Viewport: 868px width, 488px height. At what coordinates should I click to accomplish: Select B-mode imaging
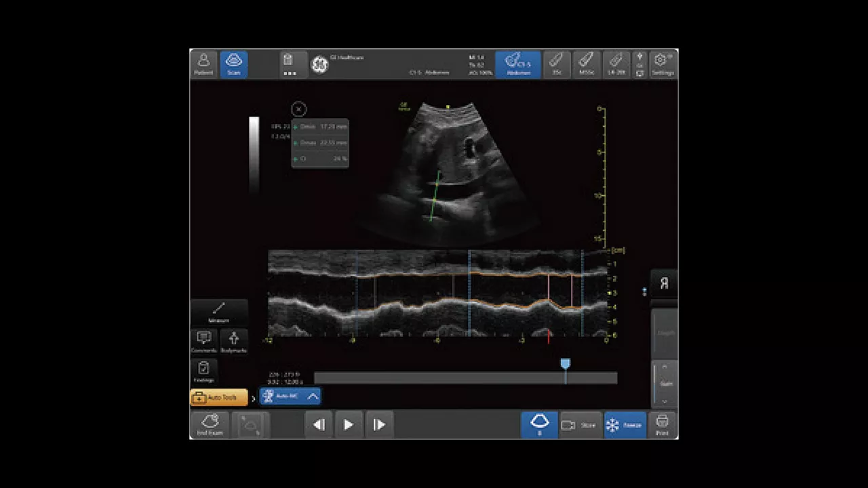click(x=540, y=425)
